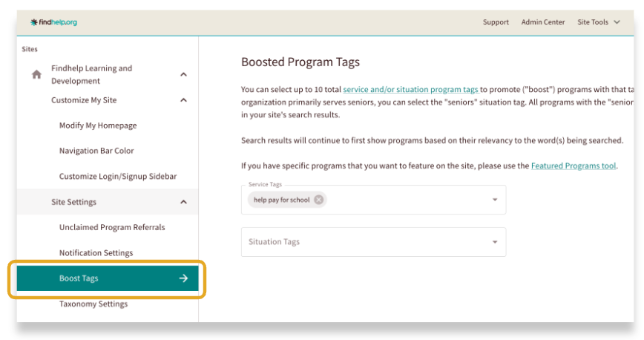Go to Navigation Bar Color setting
This screenshot has width=644, height=340.
[x=96, y=151]
